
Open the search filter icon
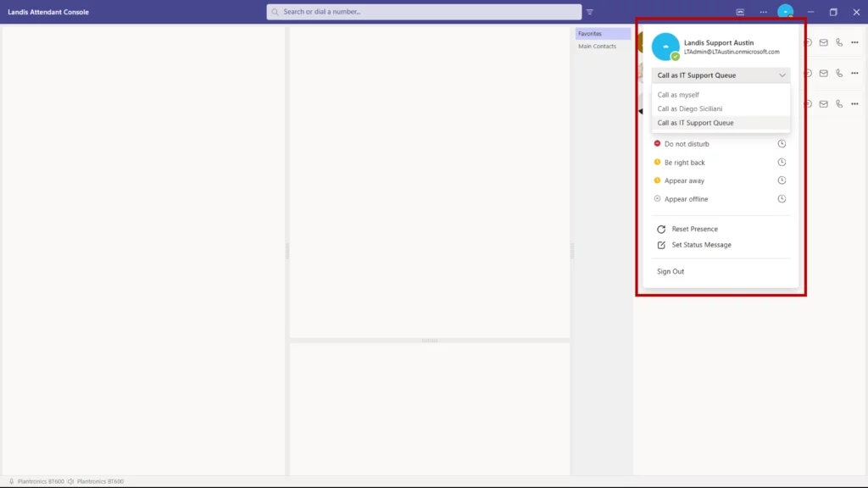pos(590,12)
